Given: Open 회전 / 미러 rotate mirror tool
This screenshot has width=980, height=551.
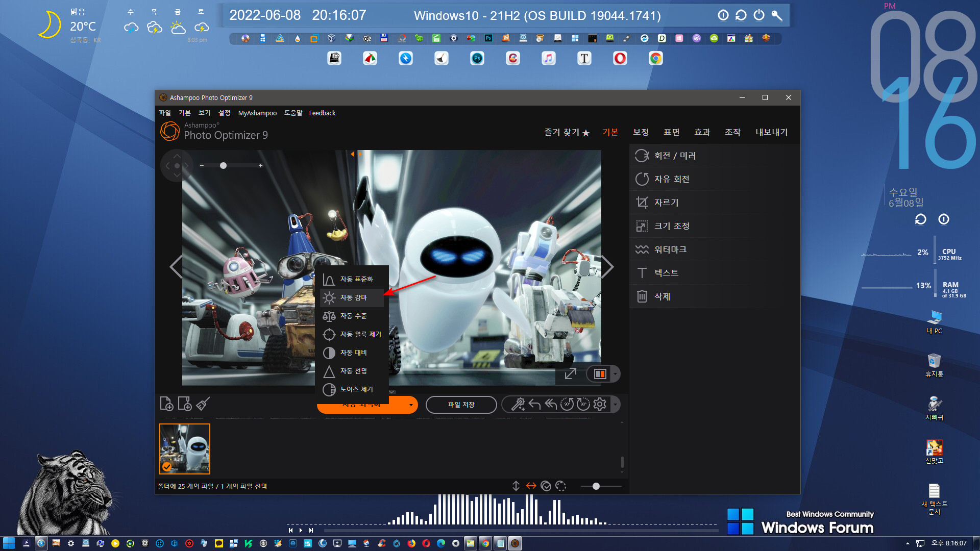Looking at the screenshot, I should click(x=715, y=156).
